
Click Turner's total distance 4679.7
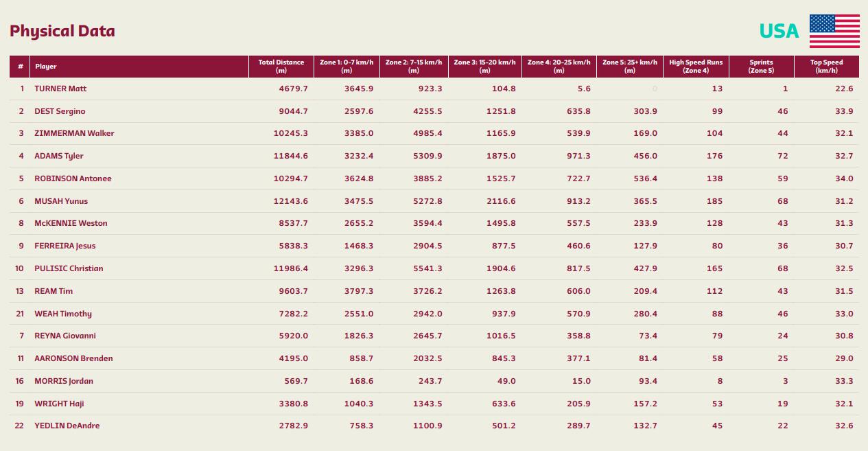[293, 89]
